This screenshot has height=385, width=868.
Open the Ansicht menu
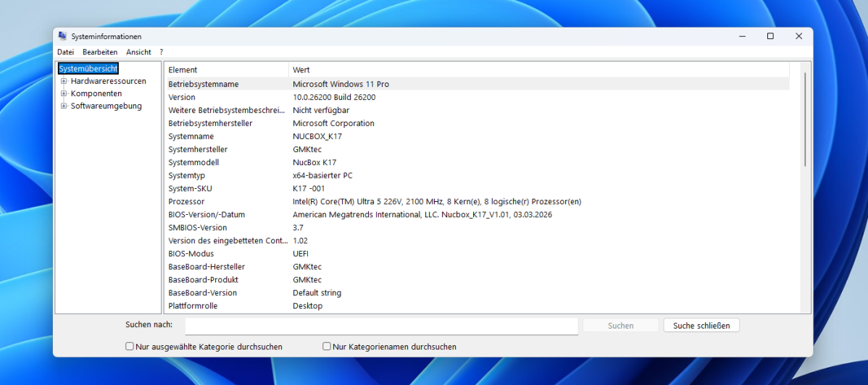[x=138, y=52]
